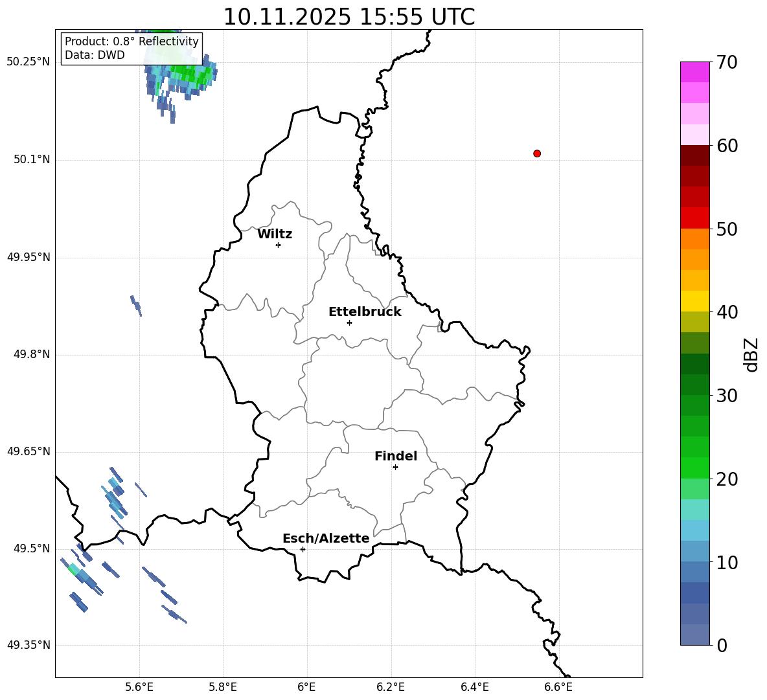Click the red radar site marker dot

(x=537, y=153)
